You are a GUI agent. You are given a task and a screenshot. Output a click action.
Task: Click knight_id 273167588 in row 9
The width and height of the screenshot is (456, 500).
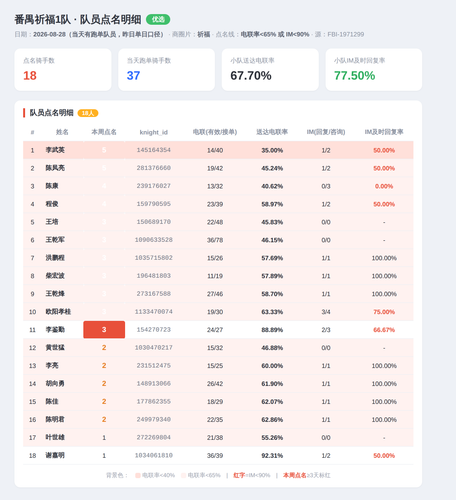pyautogui.click(x=154, y=294)
